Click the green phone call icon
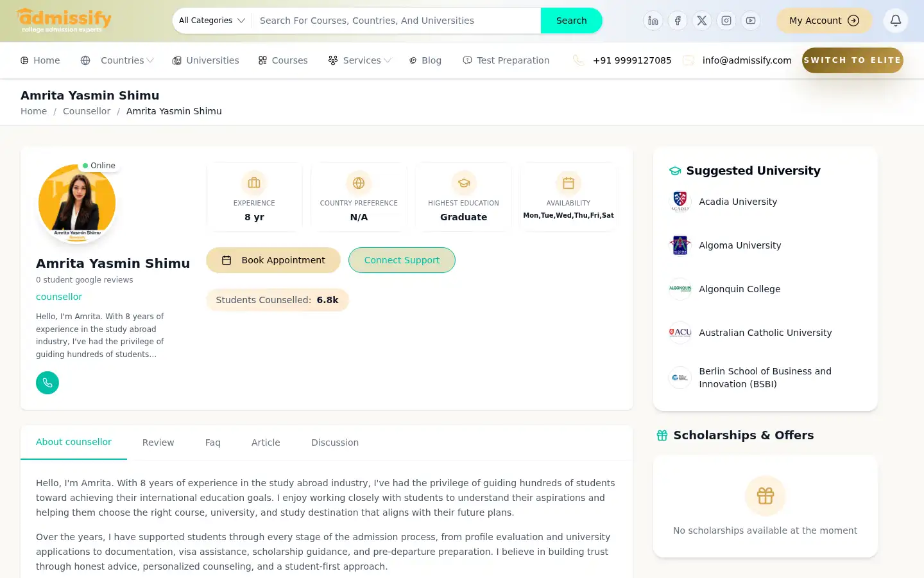Viewport: 924px width, 578px height. [x=47, y=383]
